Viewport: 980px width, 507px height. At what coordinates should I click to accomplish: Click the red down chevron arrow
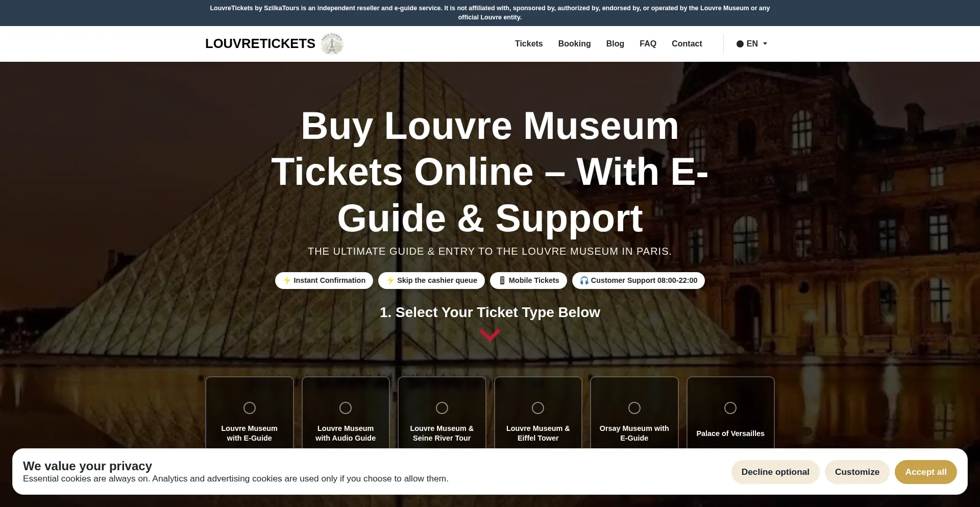pos(490,334)
